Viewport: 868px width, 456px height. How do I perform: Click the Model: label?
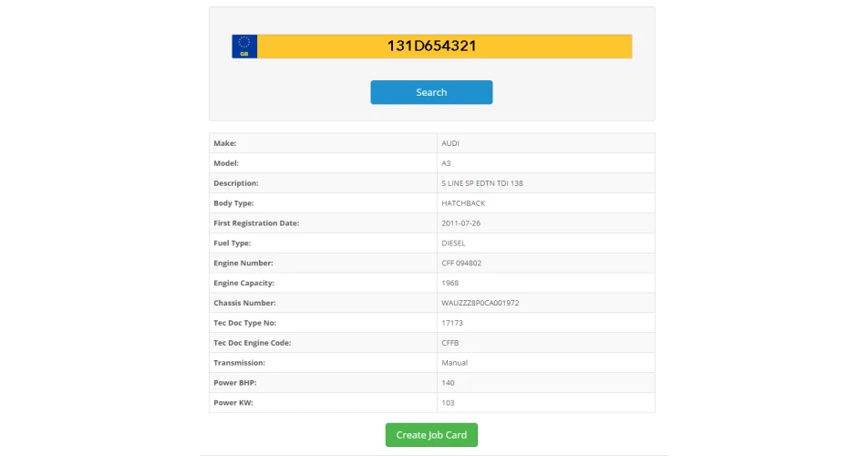click(x=226, y=163)
